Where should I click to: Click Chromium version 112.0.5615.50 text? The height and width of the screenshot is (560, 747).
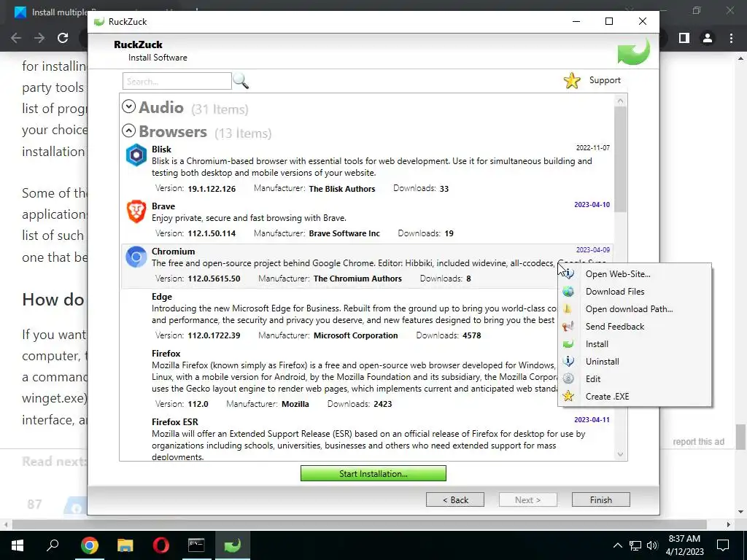(214, 279)
